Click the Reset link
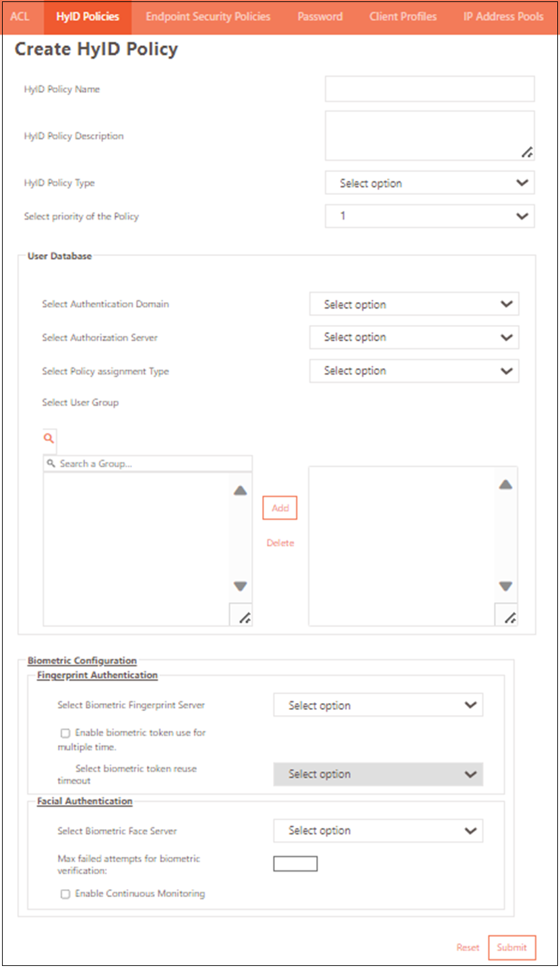560x970 pixels. pos(468,947)
